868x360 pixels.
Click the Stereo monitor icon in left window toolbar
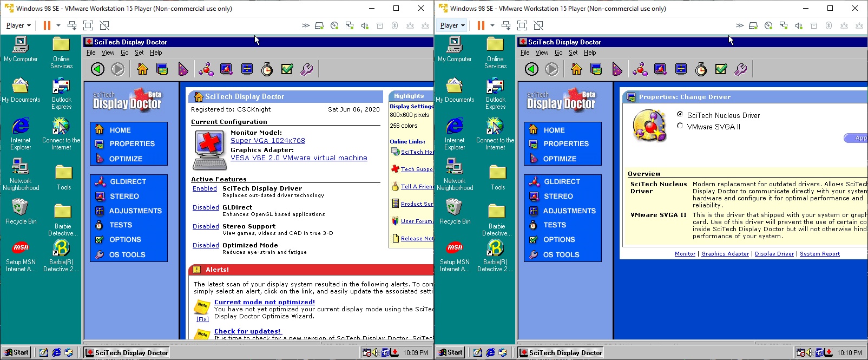point(226,69)
